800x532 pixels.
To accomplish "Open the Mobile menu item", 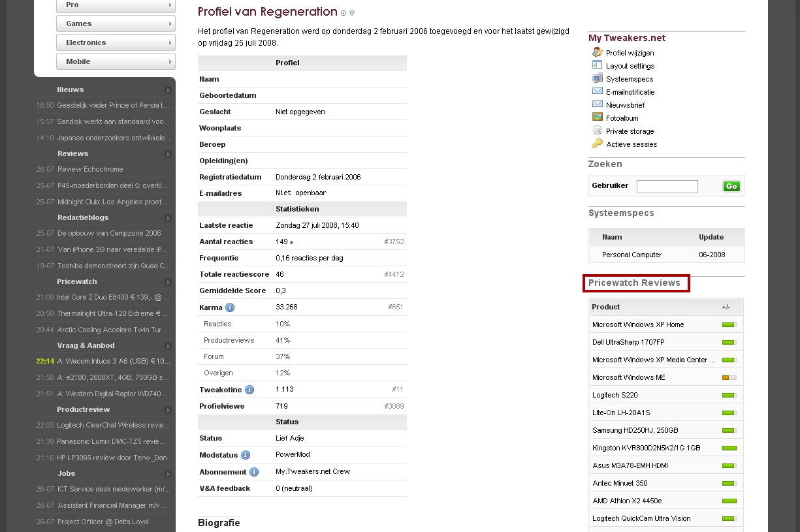I will (x=116, y=61).
